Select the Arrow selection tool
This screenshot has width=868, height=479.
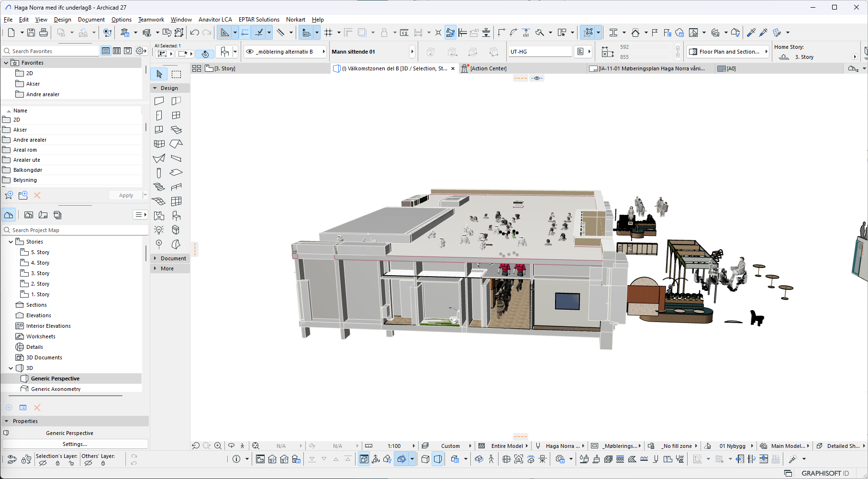click(159, 74)
